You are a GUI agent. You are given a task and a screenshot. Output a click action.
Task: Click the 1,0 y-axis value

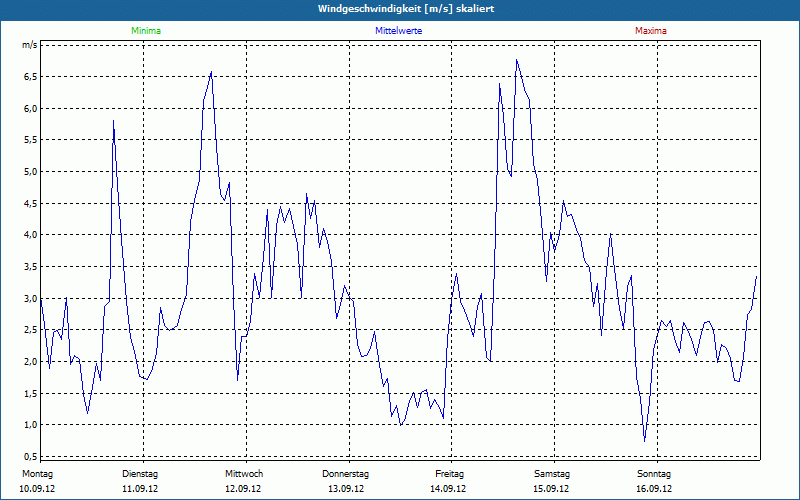pos(31,424)
